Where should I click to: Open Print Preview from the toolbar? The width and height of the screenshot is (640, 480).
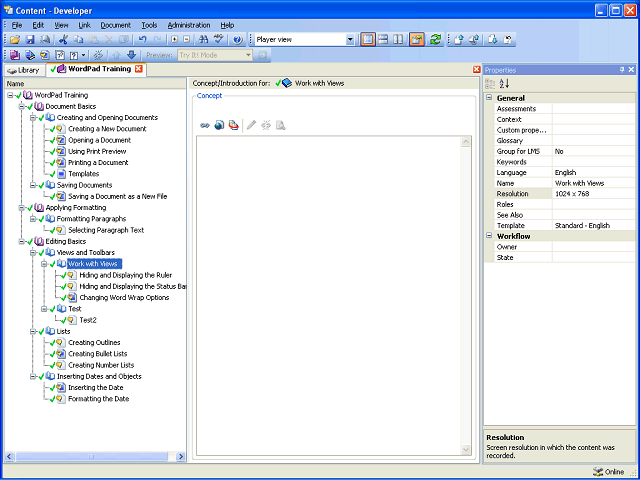(x=45, y=40)
